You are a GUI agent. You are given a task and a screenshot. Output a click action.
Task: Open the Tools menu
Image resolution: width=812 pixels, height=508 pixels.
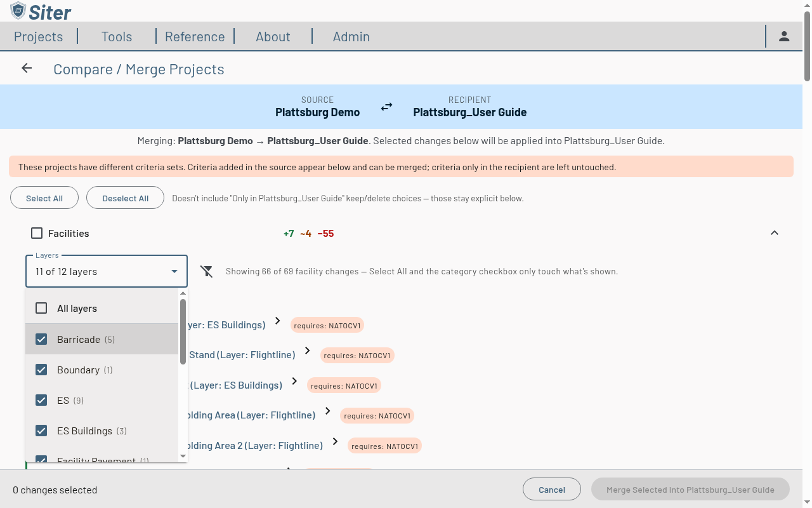(117, 36)
